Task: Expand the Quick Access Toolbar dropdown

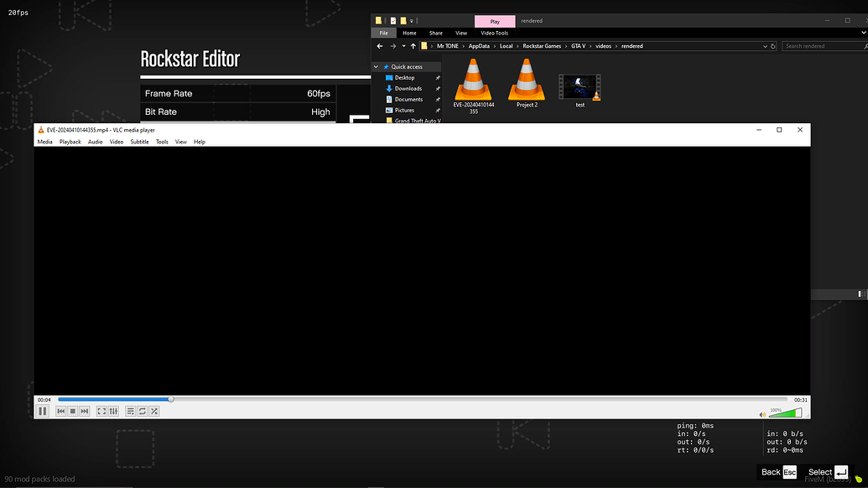Action: [413, 20]
